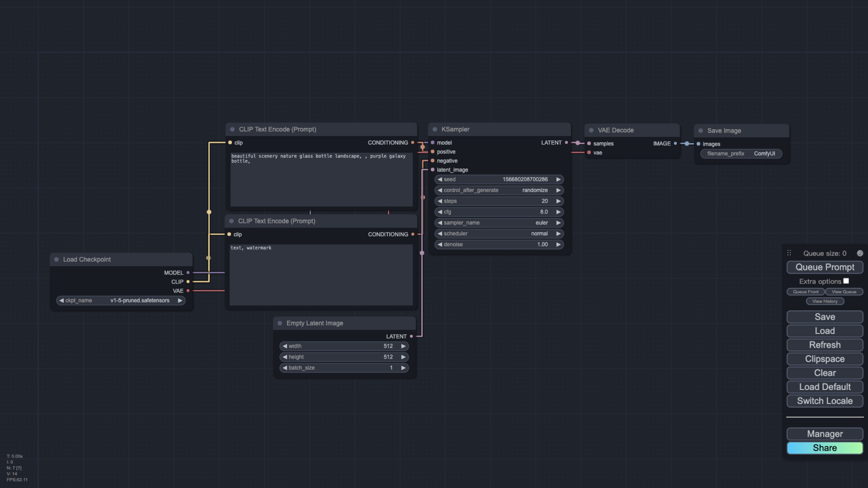Open View Queue panel

click(x=844, y=292)
